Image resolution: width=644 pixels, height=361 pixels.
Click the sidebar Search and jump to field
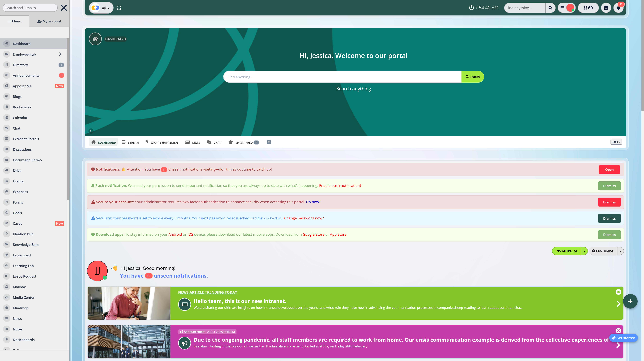tap(30, 8)
